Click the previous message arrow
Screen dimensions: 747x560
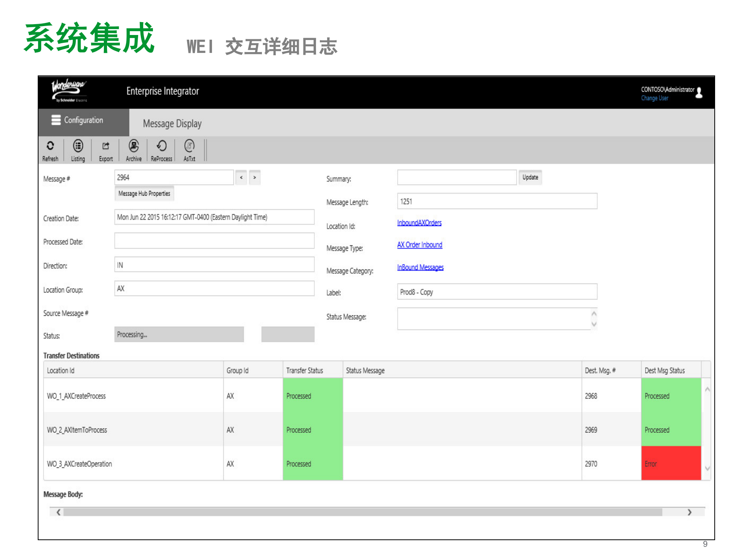coord(241,177)
